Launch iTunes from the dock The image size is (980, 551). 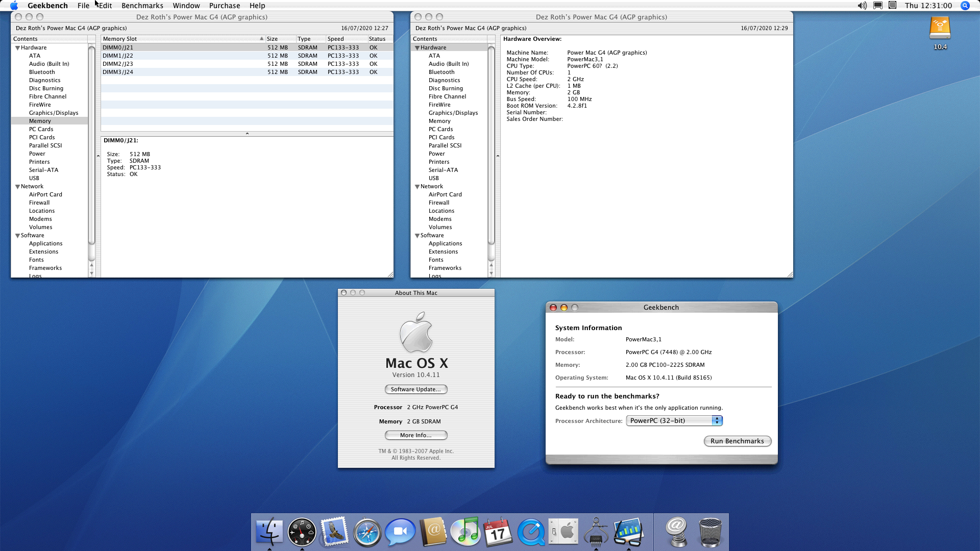pyautogui.click(x=465, y=532)
